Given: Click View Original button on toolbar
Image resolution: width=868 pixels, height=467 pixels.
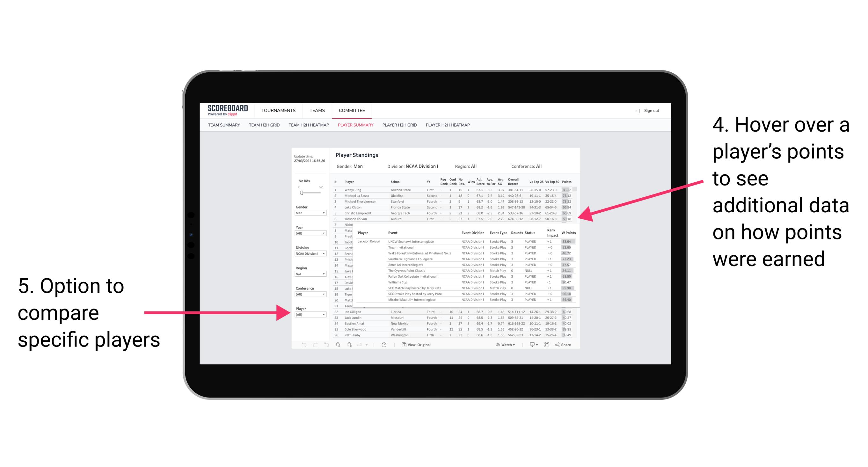Looking at the screenshot, I should pos(422,345).
